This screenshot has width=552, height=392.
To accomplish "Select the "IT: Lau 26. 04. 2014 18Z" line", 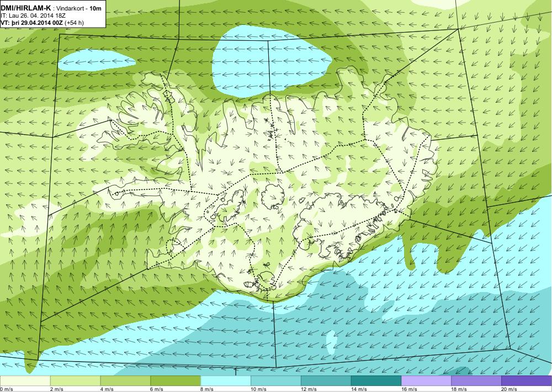I will [x=33, y=15].
